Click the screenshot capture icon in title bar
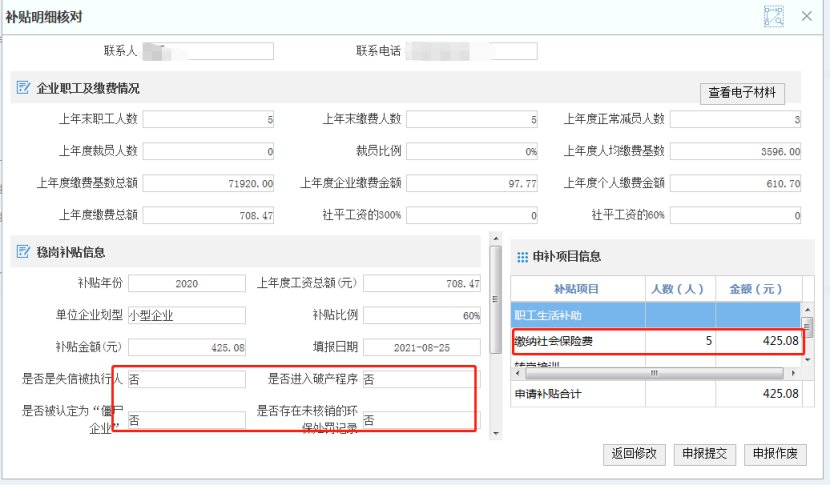Viewport: 830px width, 486px height. tap(772, 16)
